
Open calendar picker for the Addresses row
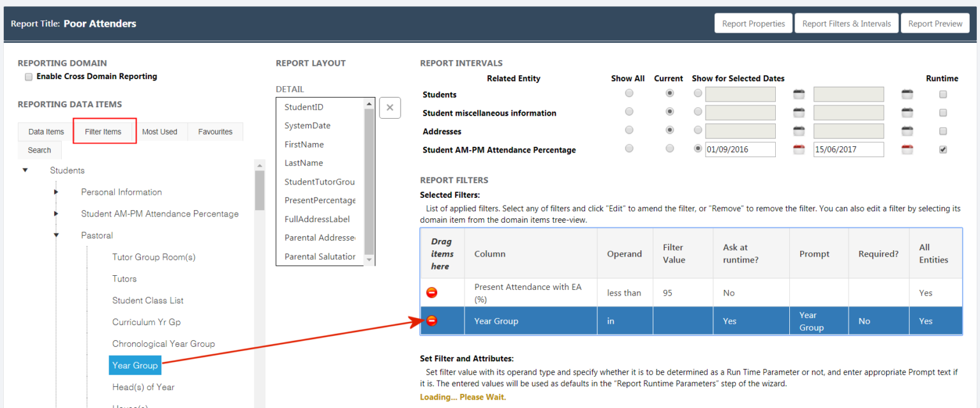[801, 130]
